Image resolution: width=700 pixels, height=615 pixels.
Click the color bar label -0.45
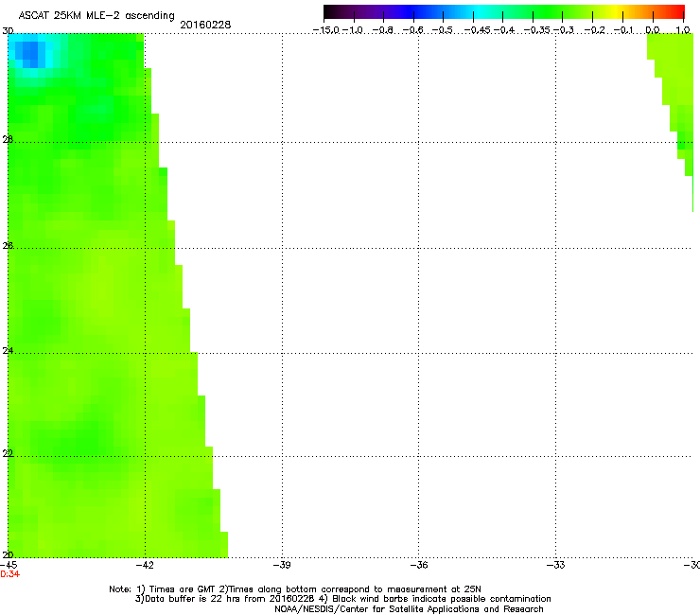pyautogui.click(x=478, y=30)
